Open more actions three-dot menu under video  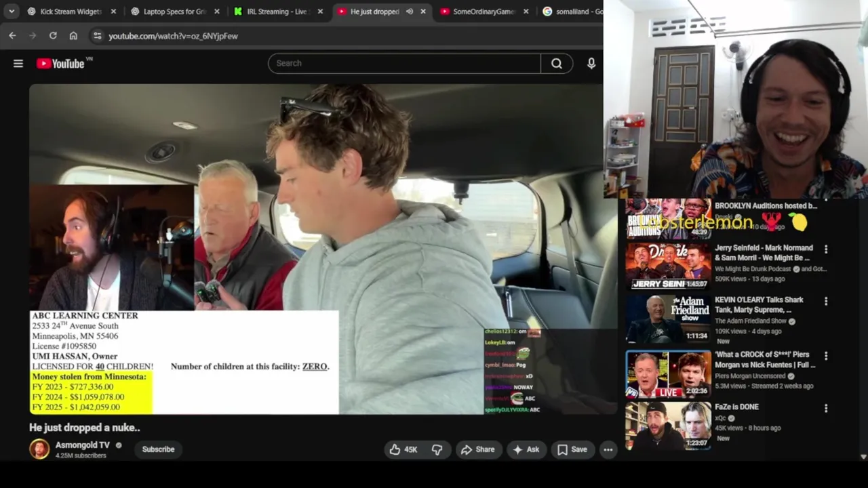click(x=608, y=449)
